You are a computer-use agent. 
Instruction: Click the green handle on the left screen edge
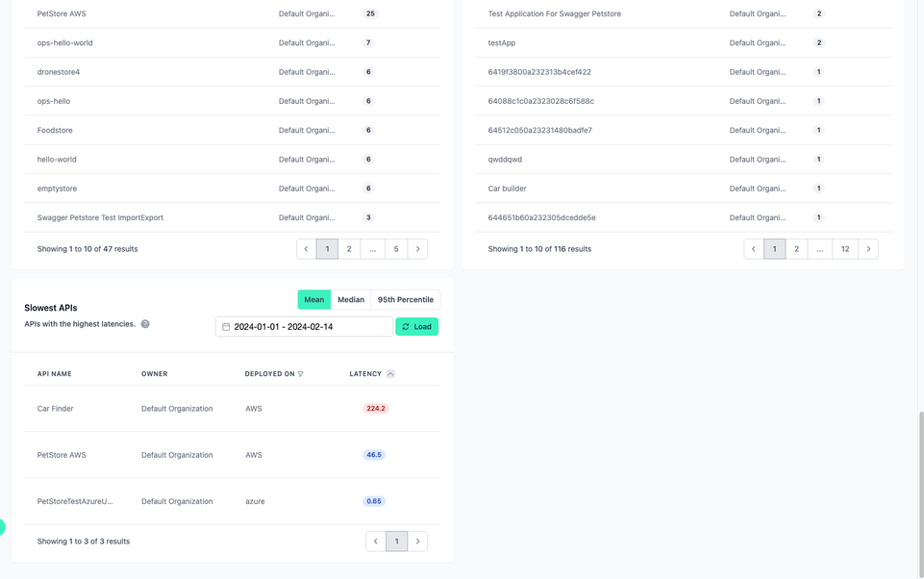[3, 527]
